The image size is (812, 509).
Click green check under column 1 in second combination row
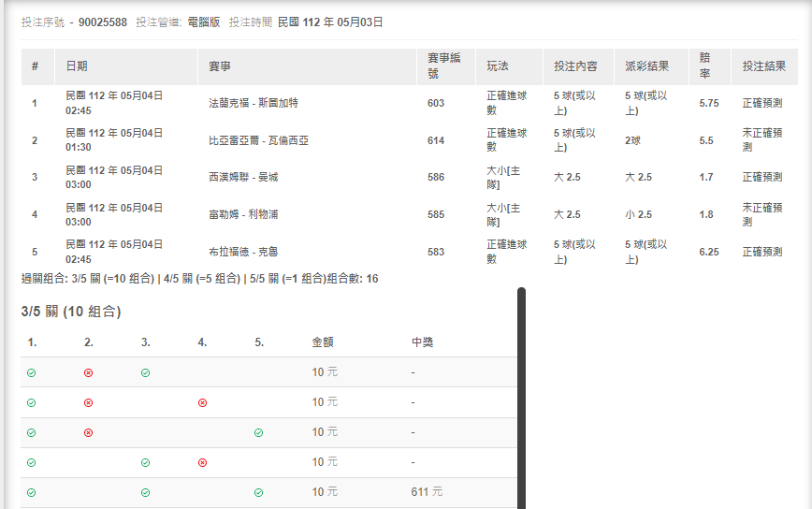(x=31, y=402)
